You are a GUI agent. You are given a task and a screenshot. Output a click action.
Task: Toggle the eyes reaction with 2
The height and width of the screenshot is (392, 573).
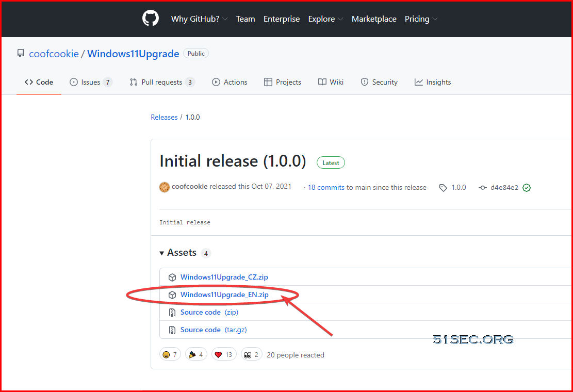pyautogui.click(x=251, y=354)
